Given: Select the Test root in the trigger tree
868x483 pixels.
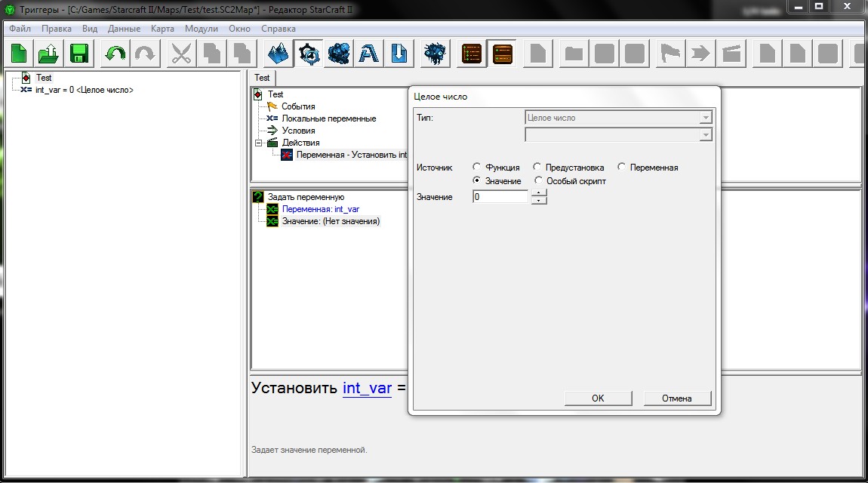Looking at the screenshot, I should pyautogui.click(x=275, y=94).
